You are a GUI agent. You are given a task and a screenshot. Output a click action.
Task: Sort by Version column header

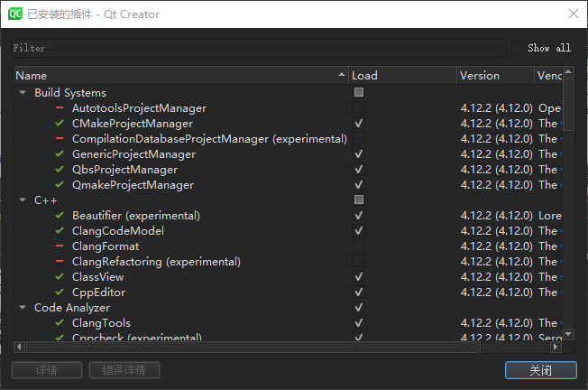click(x=495, y=76)
